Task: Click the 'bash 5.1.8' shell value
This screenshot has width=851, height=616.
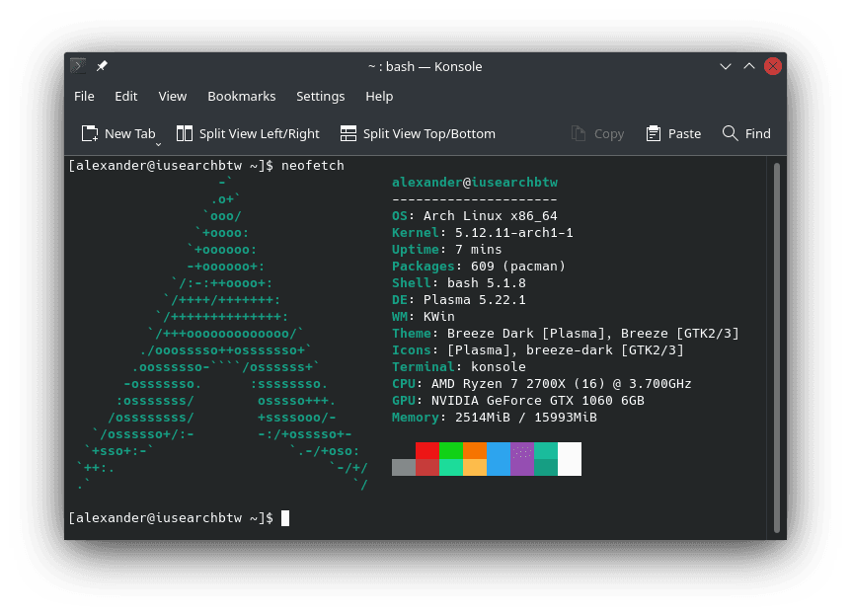Action: (487, 283)
